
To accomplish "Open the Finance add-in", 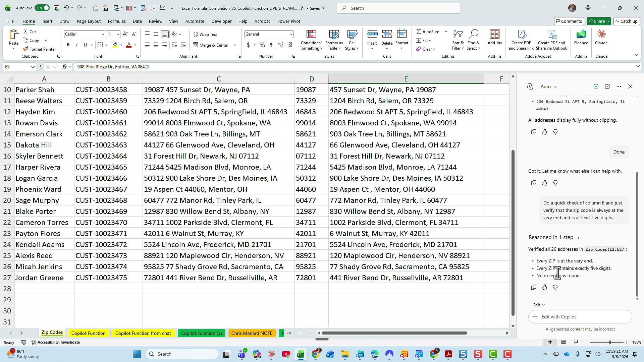I will tap(581, 37).
